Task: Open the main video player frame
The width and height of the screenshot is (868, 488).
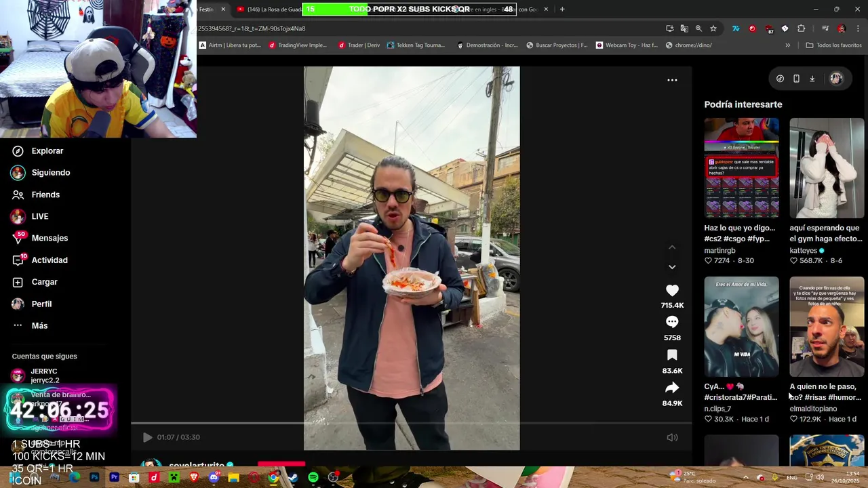Action: click(x=412, y=258)
